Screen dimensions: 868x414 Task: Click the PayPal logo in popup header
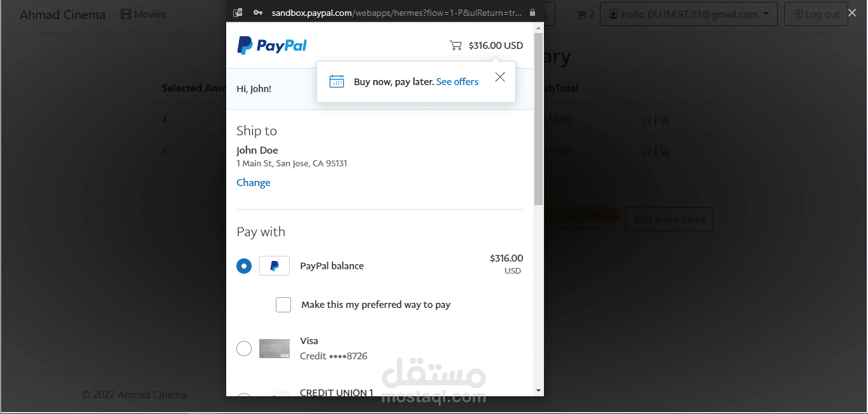(272, 45)
